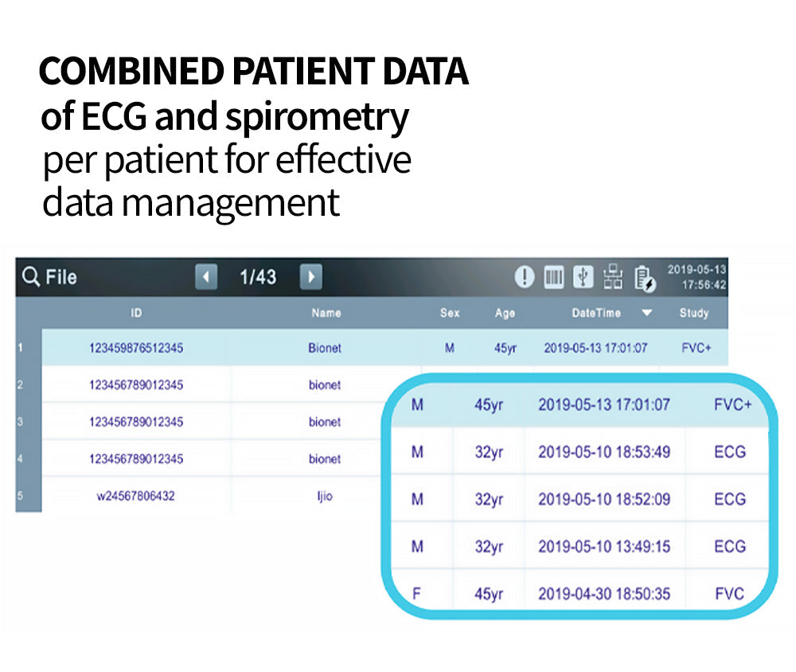The width and height of the screenshot is (796, 672).
Task: Sort records by the Study column
Action: (x=694, y=313)
